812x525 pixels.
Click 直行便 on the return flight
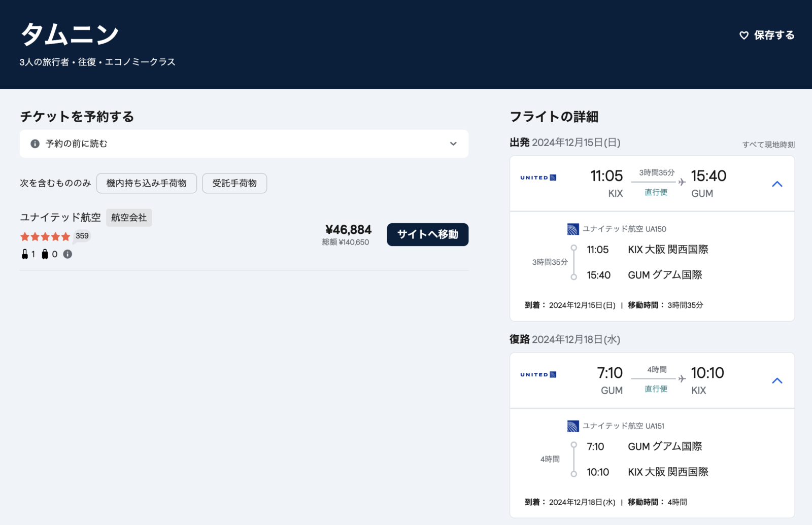tap(656, 389)
